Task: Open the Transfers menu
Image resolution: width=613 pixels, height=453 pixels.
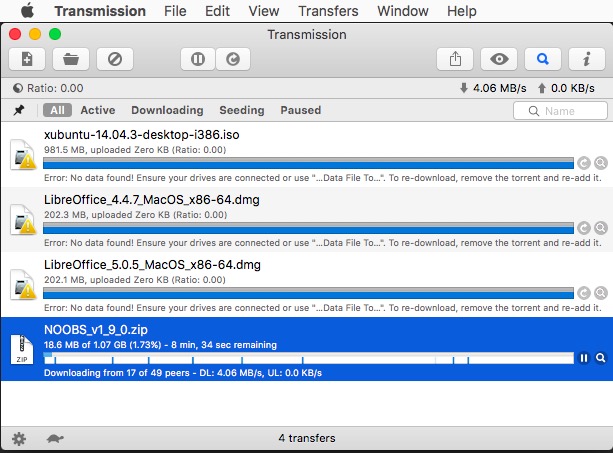Action: coord(328,11)
